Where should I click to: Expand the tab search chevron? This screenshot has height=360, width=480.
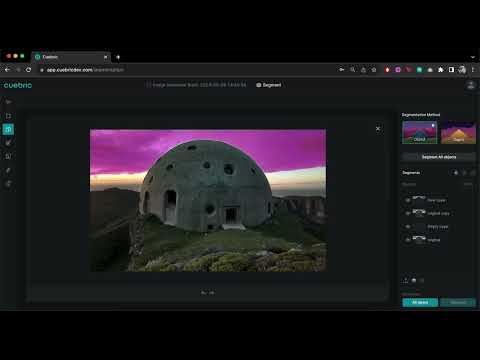tap(473, 57)
